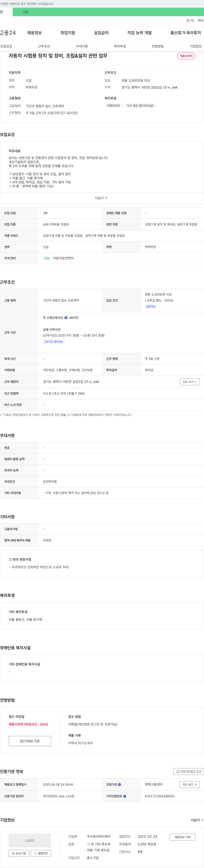
Task: Open info icon next to 인증기관
Action: pos(119,785)
